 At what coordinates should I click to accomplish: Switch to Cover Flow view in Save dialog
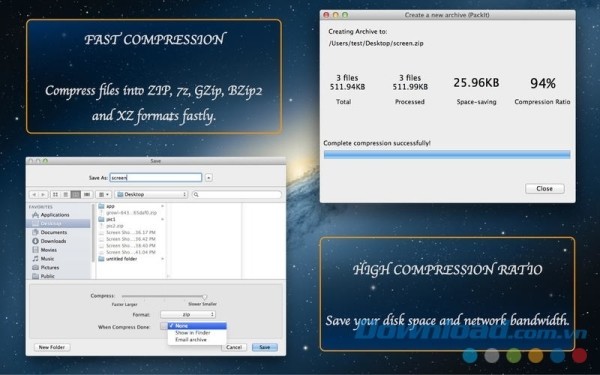click(x=87, y=194)
